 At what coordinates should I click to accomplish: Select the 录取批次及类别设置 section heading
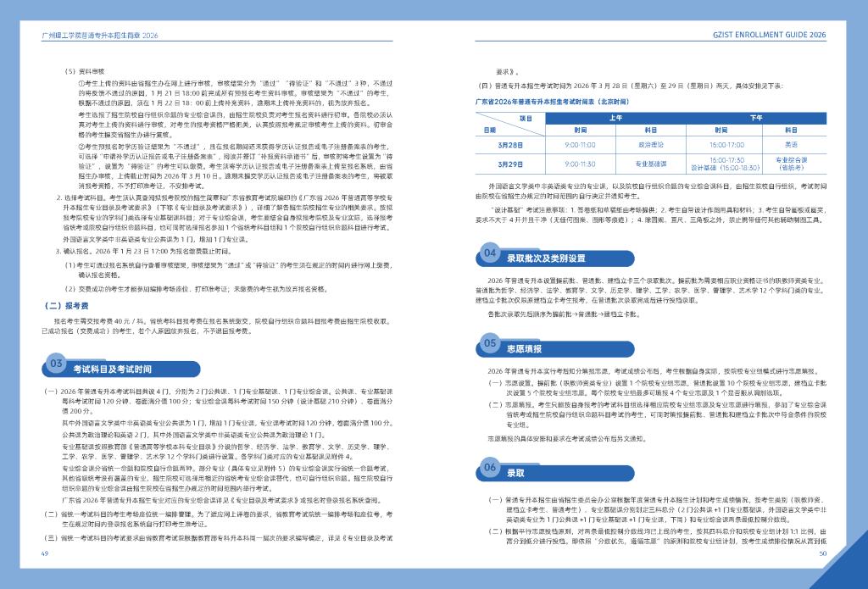[x=546, y=257]
